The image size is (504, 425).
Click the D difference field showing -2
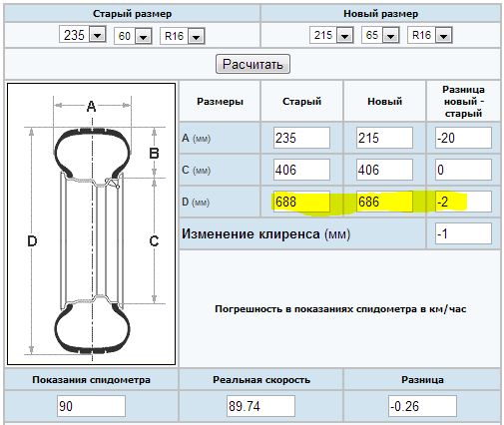tap(463, 202)
